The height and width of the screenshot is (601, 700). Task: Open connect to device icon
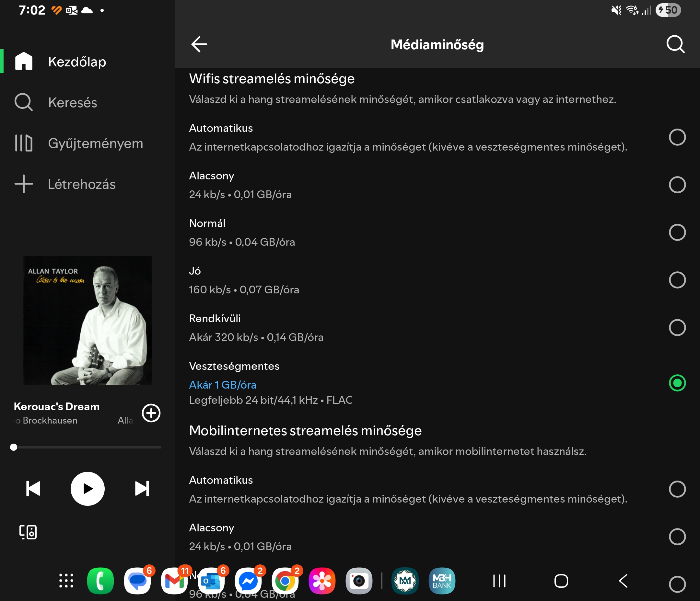tap(28, 532)
